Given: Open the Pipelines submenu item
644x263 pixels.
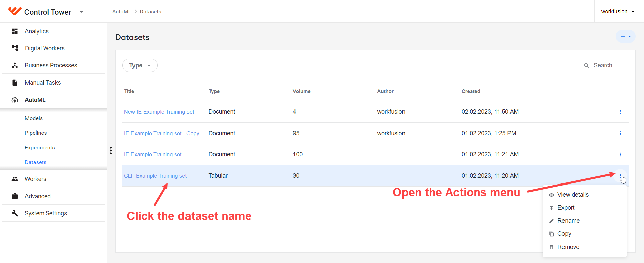Looking at the screenshot, I should click(36, 133).
